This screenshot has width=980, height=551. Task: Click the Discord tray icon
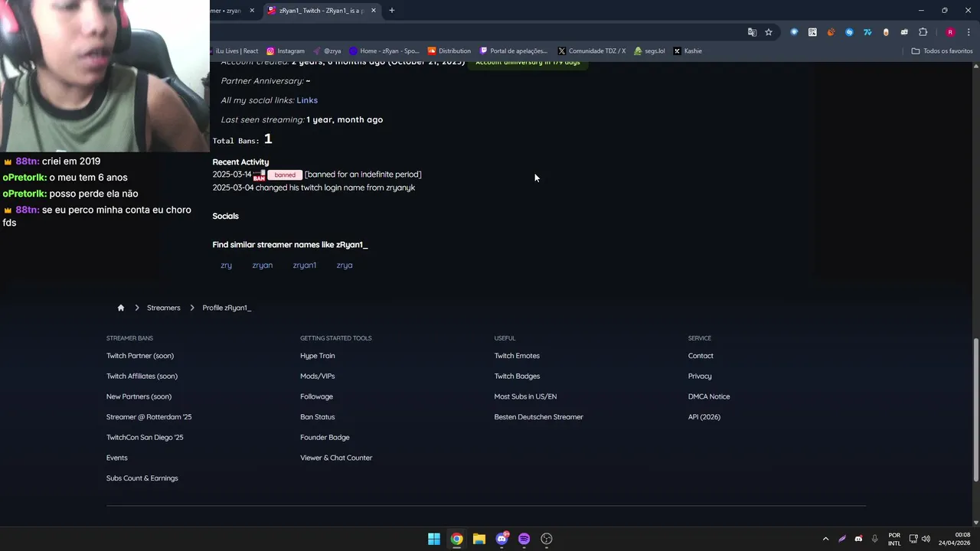(x=858, y=539)
